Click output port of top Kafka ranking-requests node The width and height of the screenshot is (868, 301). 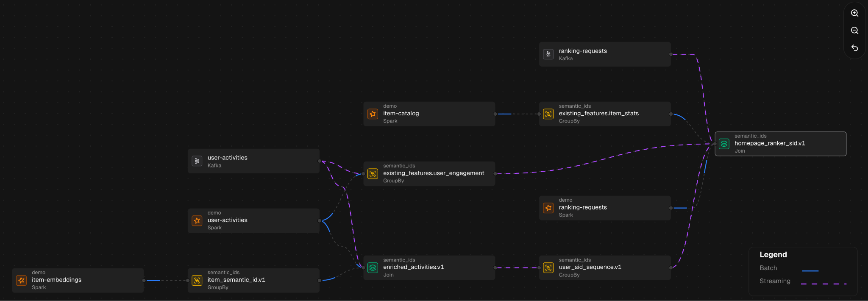(x=670, y=54)
